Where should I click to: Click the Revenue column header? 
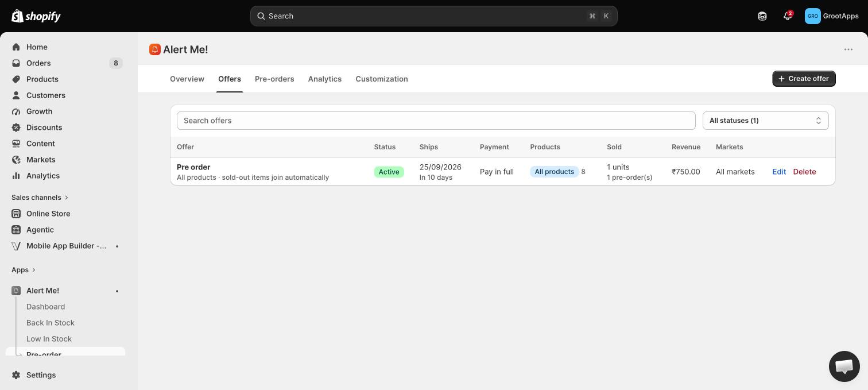(x=686, y=147)
